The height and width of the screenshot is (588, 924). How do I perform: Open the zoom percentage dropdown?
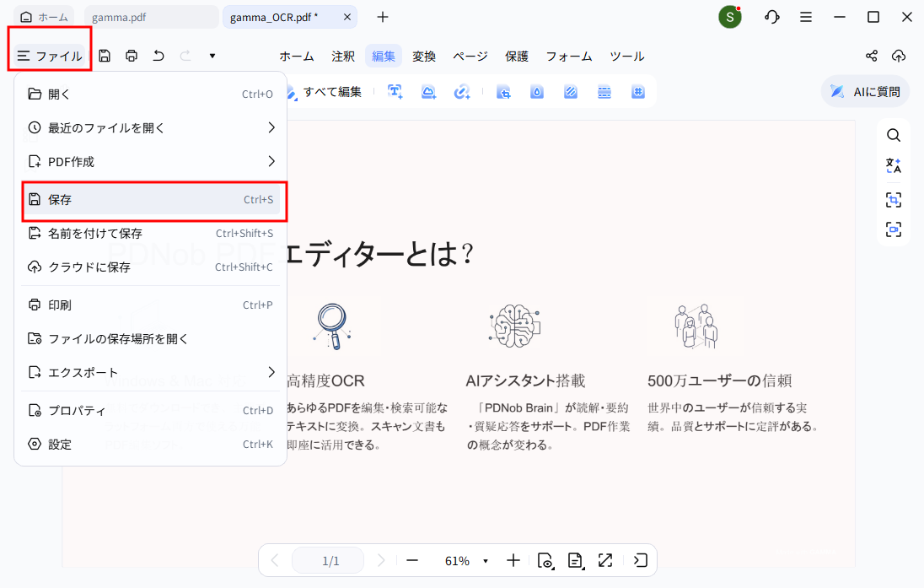pyautogui.click(x=485, y=559)
